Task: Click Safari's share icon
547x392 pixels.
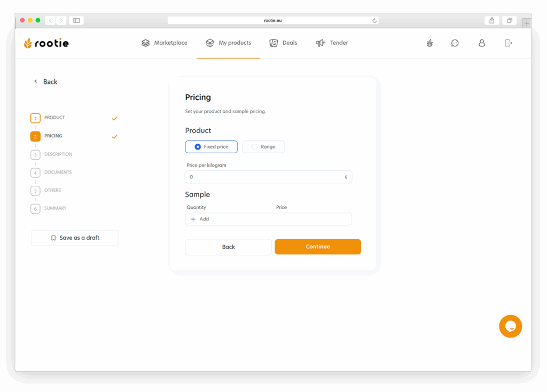Action: point(491,20)
